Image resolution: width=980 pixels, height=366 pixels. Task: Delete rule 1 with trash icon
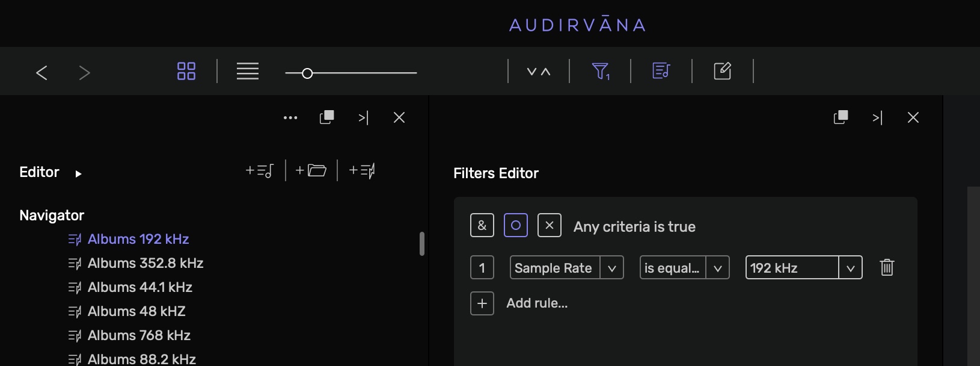click(x=887, y=267)
